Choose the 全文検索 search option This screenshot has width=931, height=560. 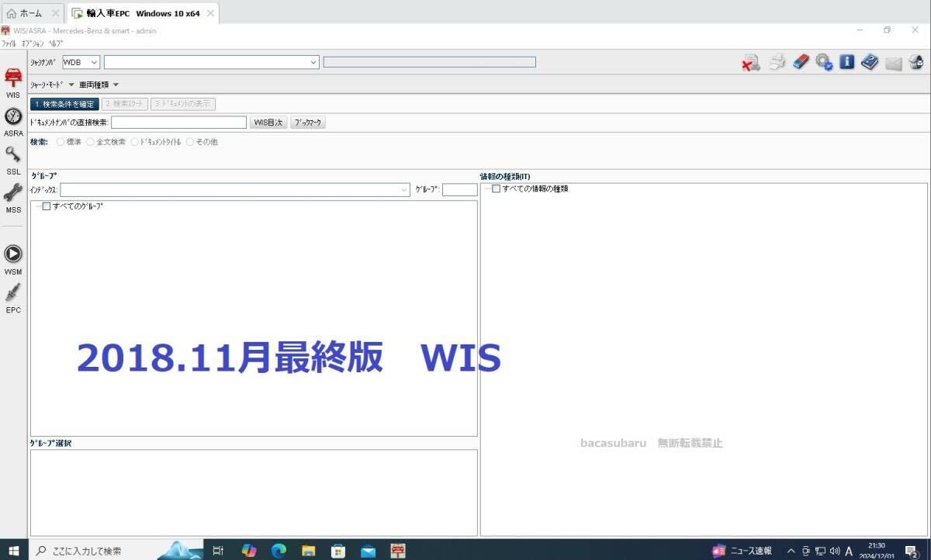pyautogui.click(x=90, y=141)
